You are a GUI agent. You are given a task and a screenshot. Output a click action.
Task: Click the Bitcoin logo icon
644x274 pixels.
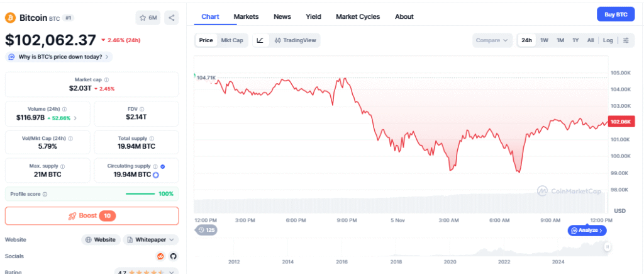pos(9,18)
